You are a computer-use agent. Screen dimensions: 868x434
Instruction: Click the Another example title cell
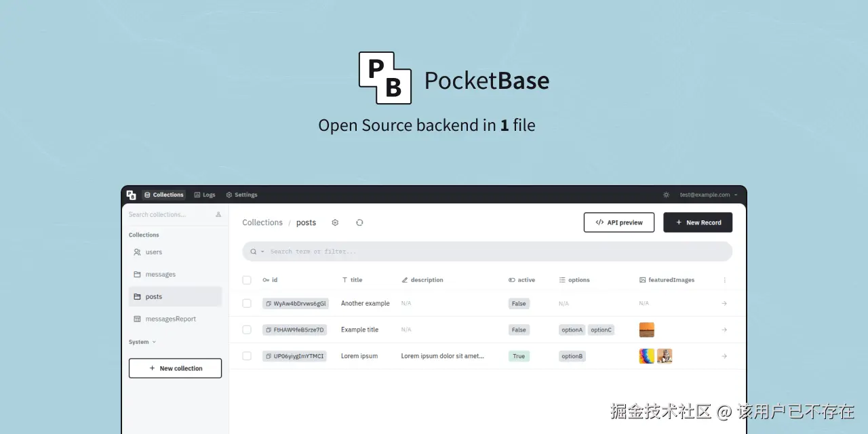pyautogui.click(x=366, y=303)
